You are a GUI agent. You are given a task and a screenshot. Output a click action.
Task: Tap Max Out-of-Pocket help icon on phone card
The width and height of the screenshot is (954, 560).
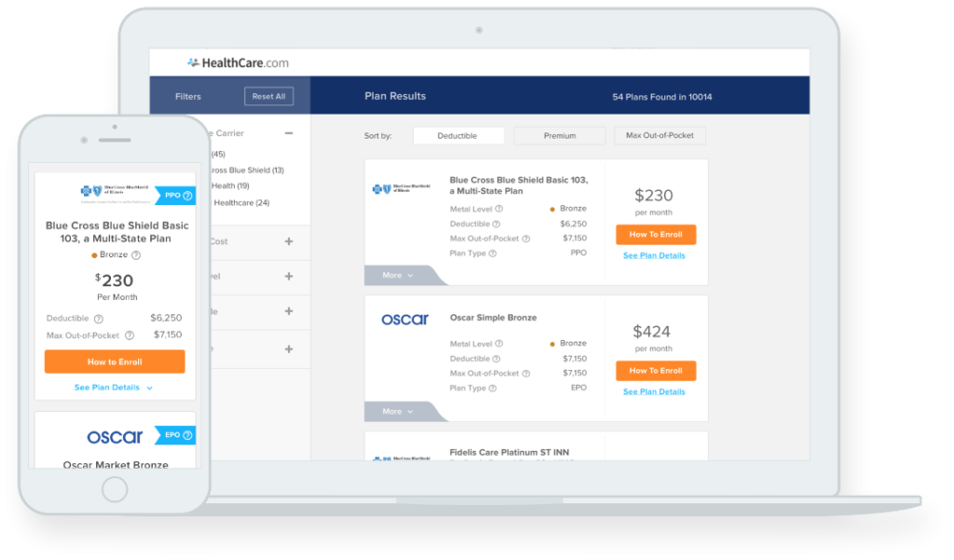pyautogui.click(x=129, y=335)
